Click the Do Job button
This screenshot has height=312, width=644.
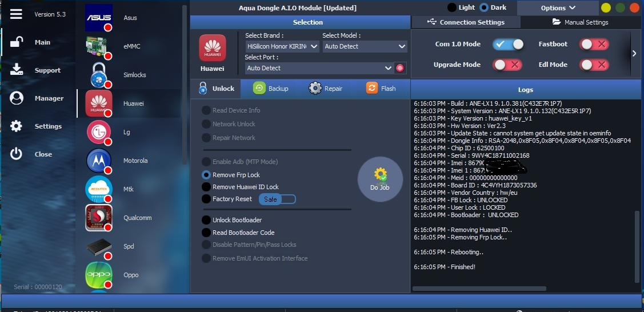point(380,179)
